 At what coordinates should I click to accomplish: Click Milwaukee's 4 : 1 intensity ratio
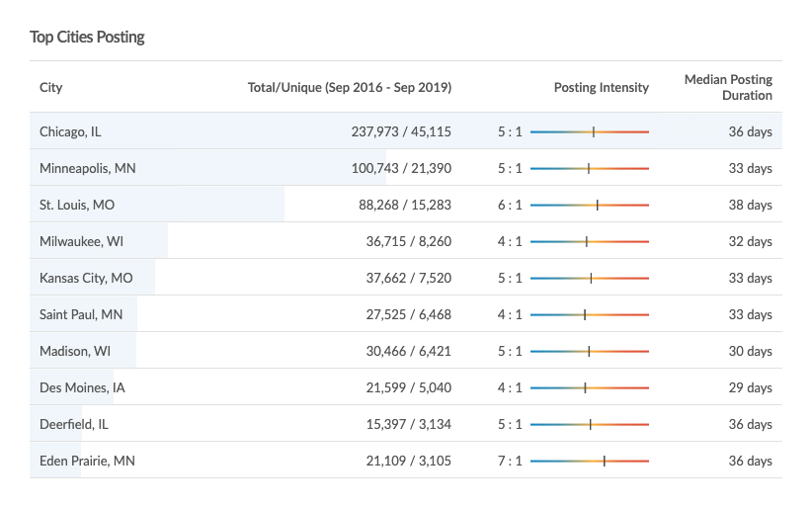pos(510,241)
